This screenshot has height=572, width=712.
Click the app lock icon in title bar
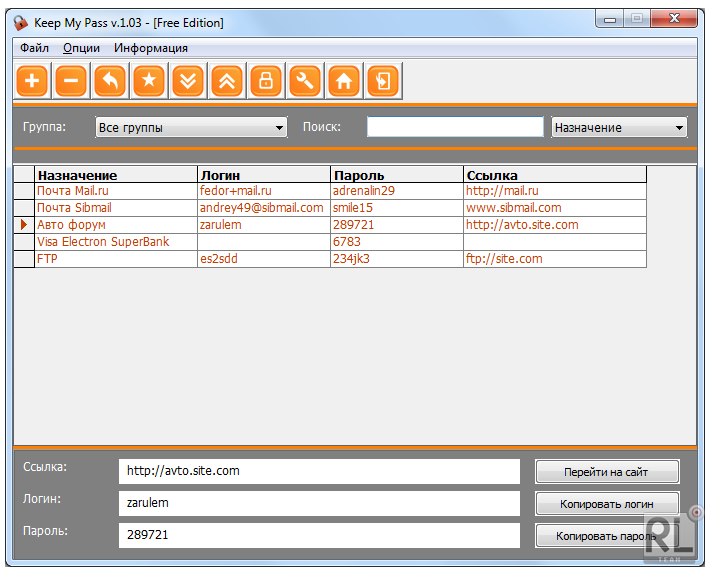20,23
